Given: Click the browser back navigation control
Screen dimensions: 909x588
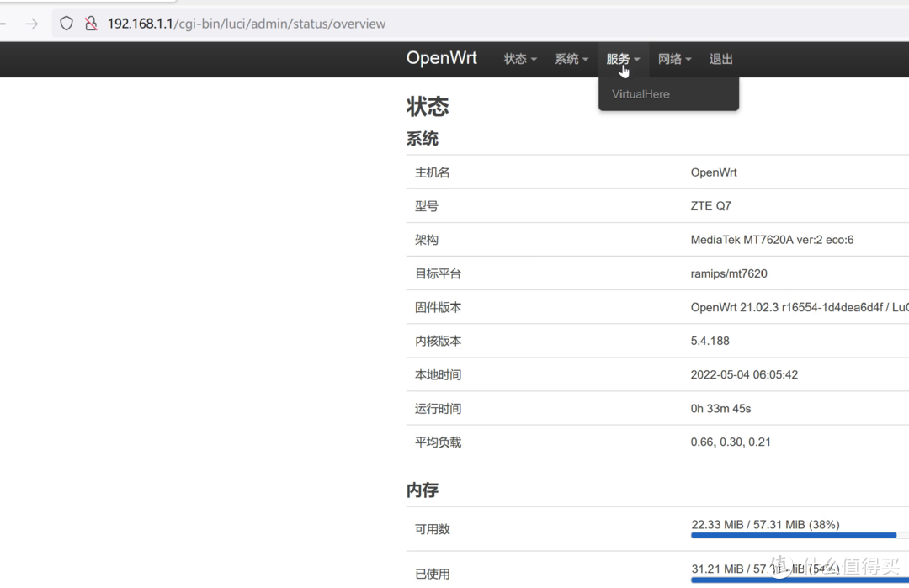Looking at the screenshot, I should point(4,23).
